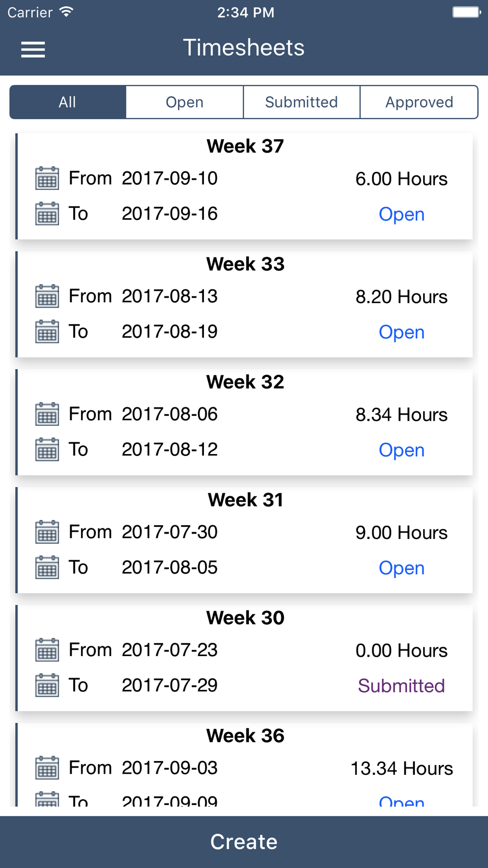Show Submitted timesheets tab
The height and width of the screenshot is (868, 488).
[302, 102]
